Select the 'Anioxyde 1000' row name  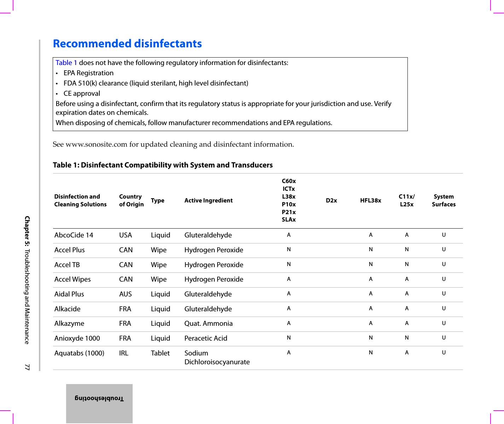pyautogui.click(x=77, y=338)
